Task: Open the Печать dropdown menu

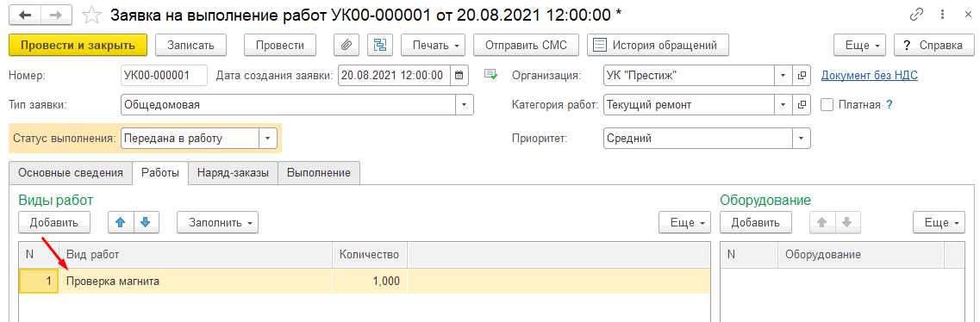Action: click(x=434, y=45)
